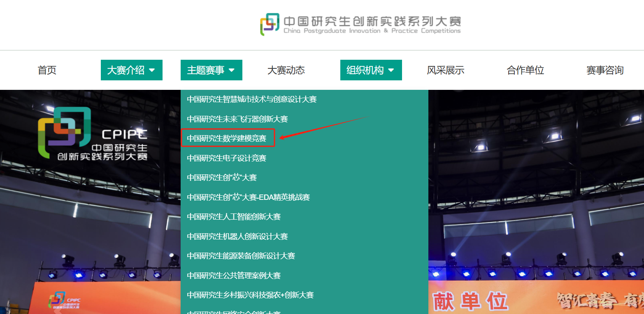Open 中国研究生电子设计竞赛 entry
The width and height of the screenshot is (644, 314).
[227, 158]
